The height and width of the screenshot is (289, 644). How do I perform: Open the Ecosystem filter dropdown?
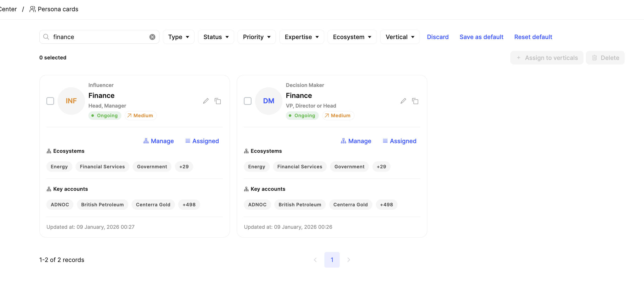point(352,37)
